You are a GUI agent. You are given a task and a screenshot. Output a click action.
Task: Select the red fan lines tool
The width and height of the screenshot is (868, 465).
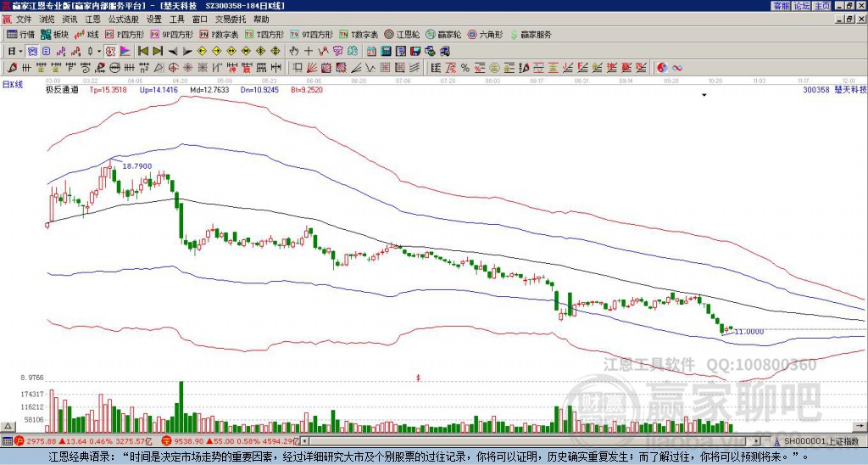[312, 68]
